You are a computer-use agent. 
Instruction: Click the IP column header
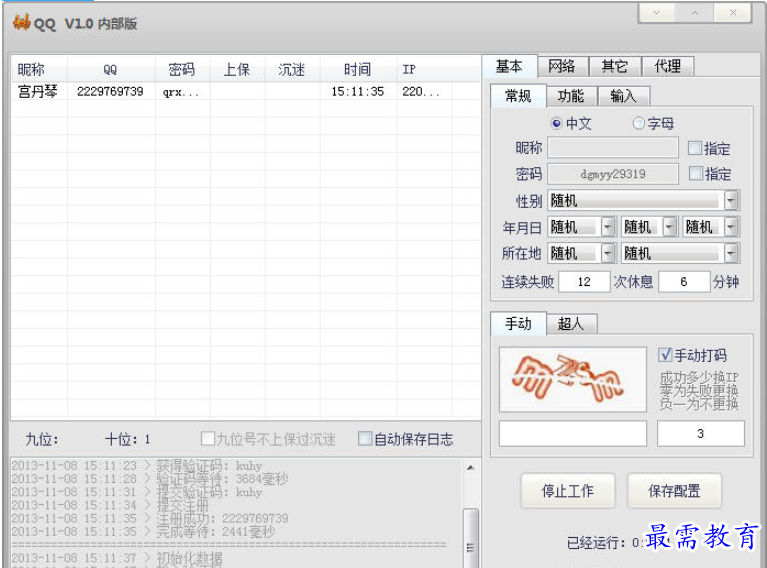(x=424, y=69)
